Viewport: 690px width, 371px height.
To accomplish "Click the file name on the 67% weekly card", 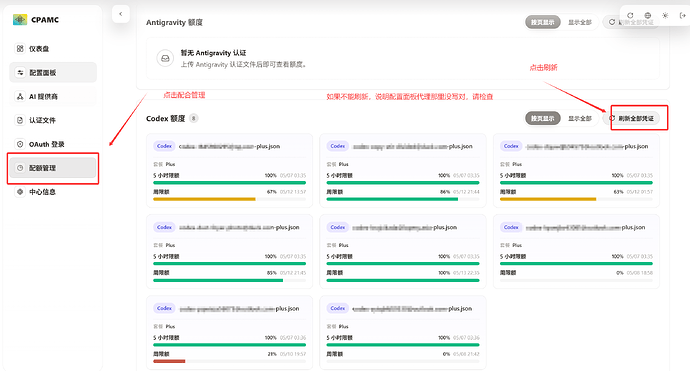I will tap(229, 146).
